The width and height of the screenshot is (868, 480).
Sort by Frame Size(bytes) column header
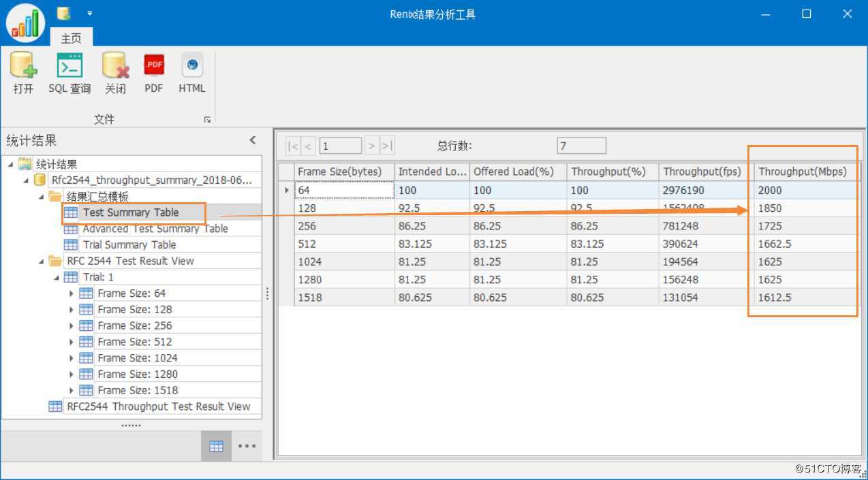tap(344, 172)
